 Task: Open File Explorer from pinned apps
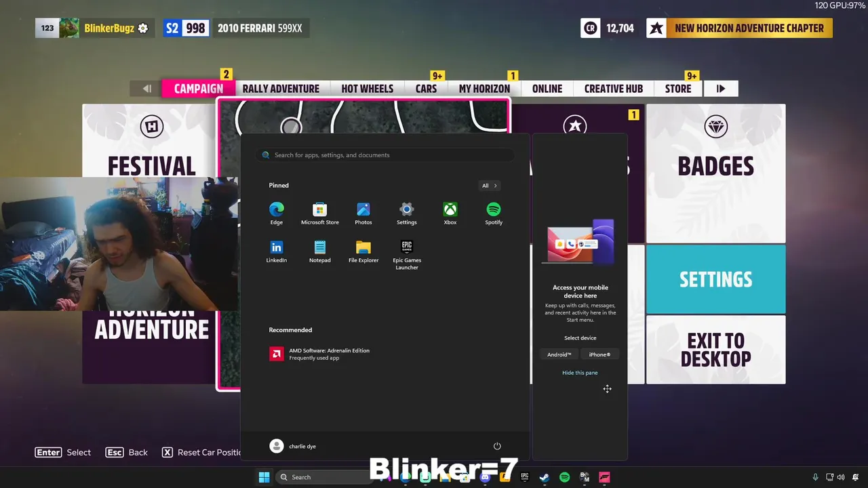[x=363, y=251]
